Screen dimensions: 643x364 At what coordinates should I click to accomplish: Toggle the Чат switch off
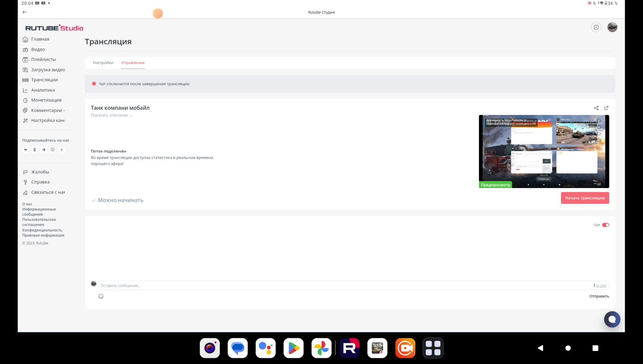click(605, 225)
